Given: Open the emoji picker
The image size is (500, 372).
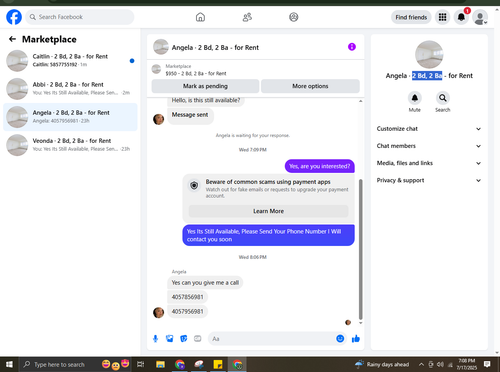Looking at the screenshot, I should 340,339.
